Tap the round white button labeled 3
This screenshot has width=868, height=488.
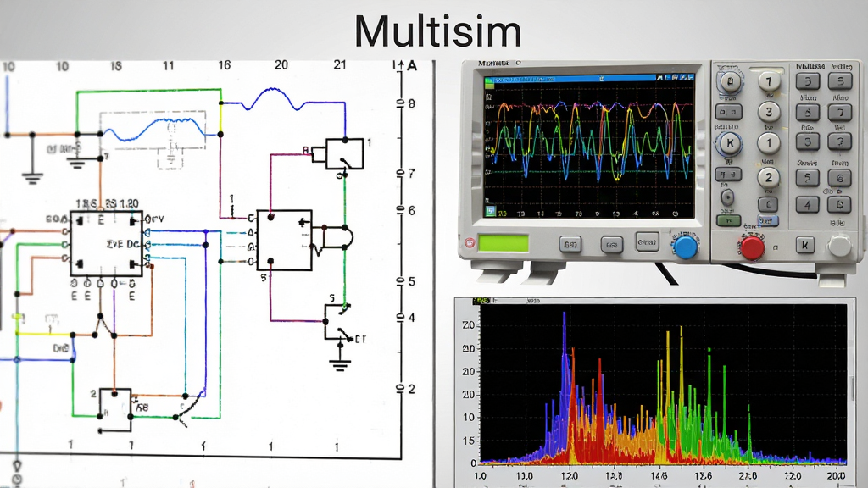tap(768, 112)
